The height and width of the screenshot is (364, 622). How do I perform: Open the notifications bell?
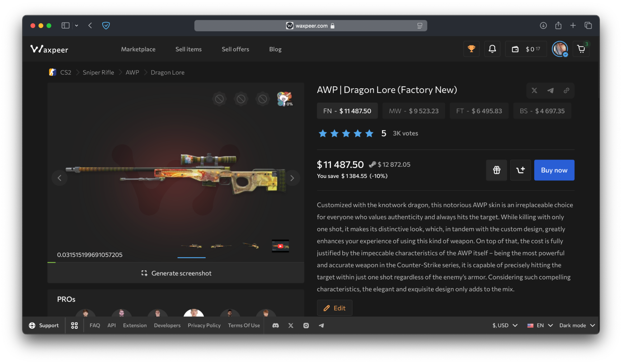tap(492, 49)
